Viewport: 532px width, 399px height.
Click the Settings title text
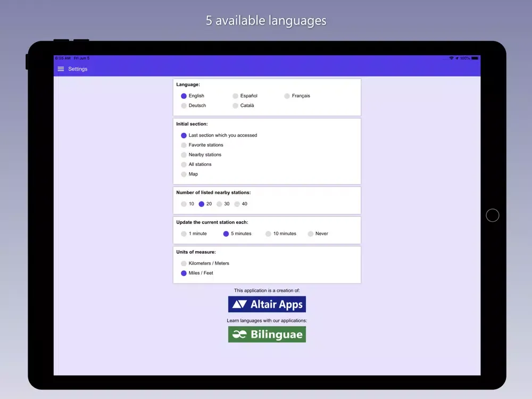click(78, 69)
